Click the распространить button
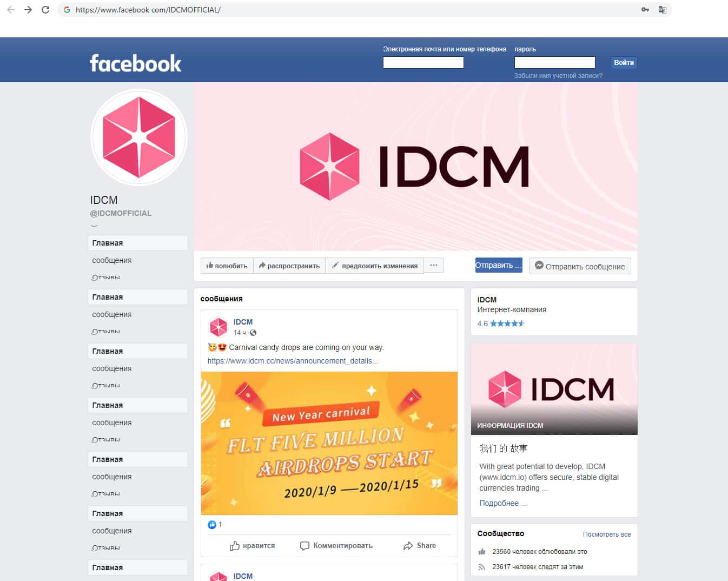Screen dimensions: 728x581 click(289, 266)
